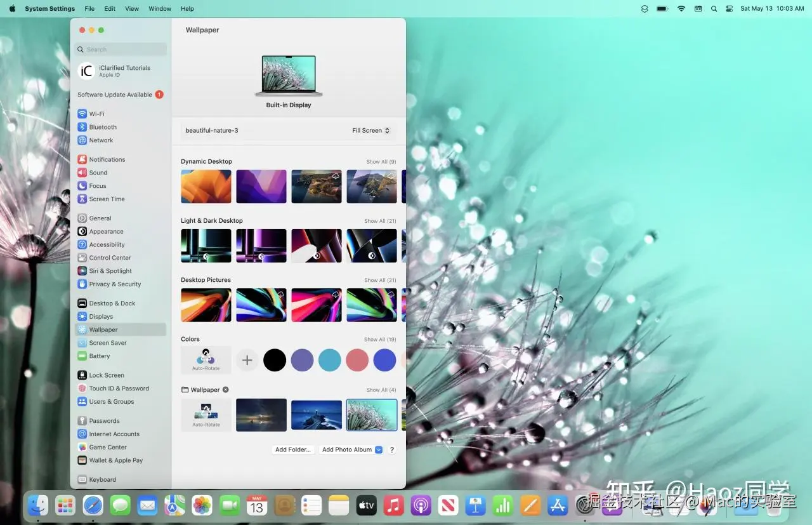Select the pink-red color swatch
Viewport: 812px width, 525px height.
357,360
